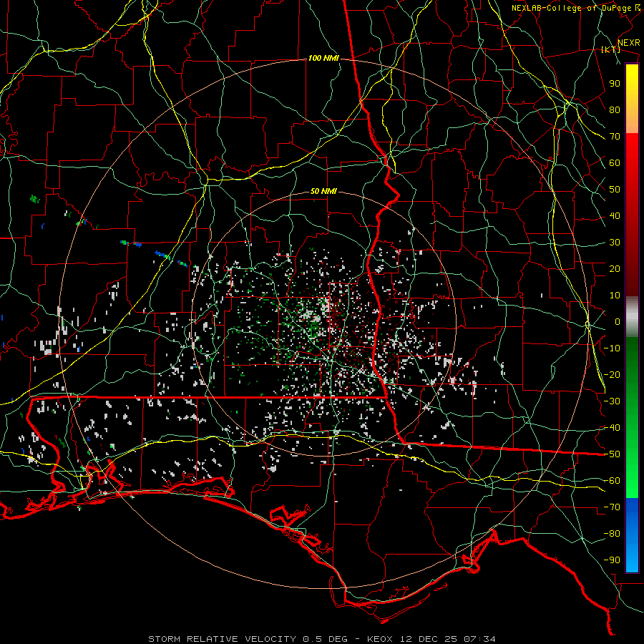The width and height of the screenshot is (644, 644).
Task: Click the -70 value on velocity scale
Action: click(612, 507)
